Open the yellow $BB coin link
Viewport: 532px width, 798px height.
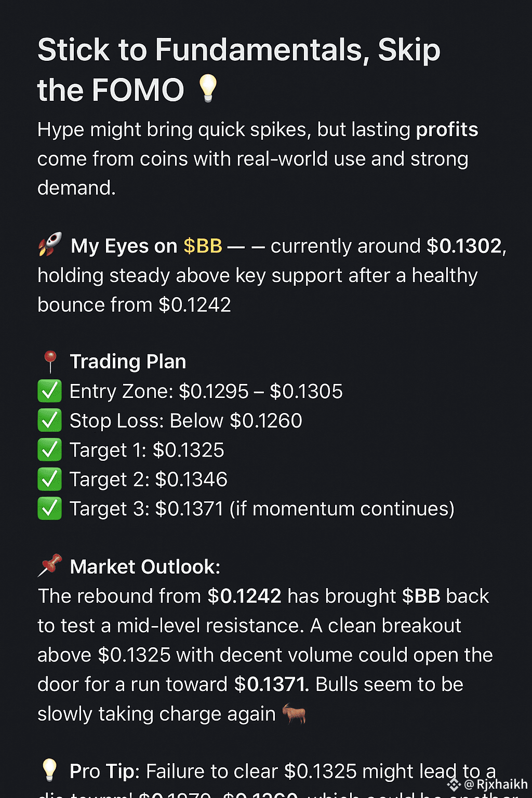pos(203,246)
